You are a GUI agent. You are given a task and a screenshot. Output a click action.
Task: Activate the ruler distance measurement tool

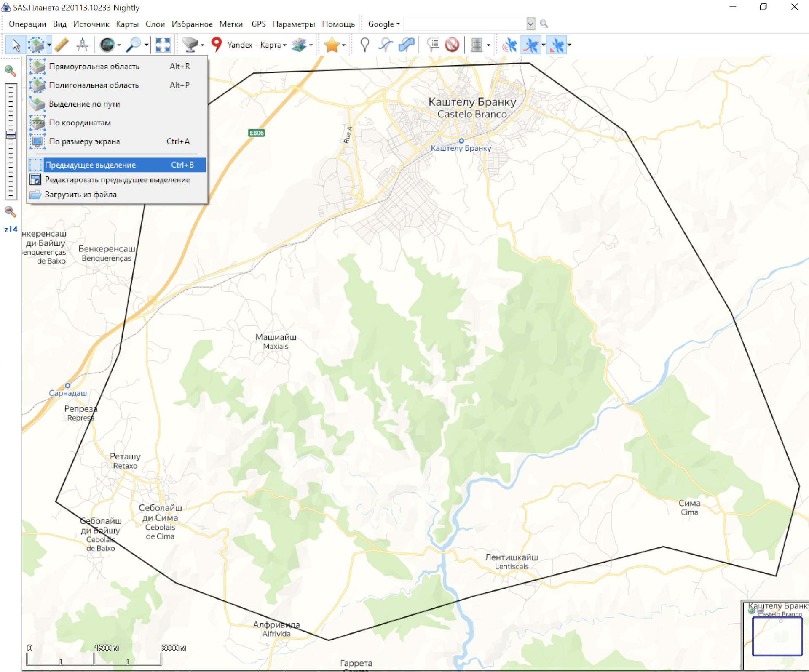[62, 45]
